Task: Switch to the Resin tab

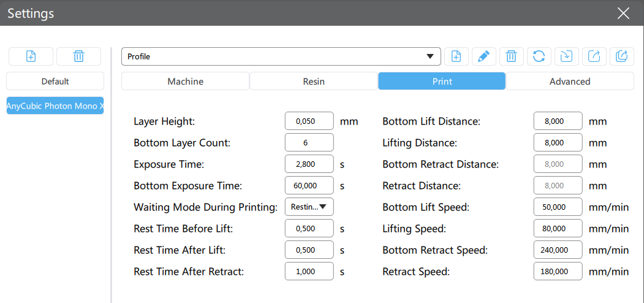Action: [x=313, y=82]
